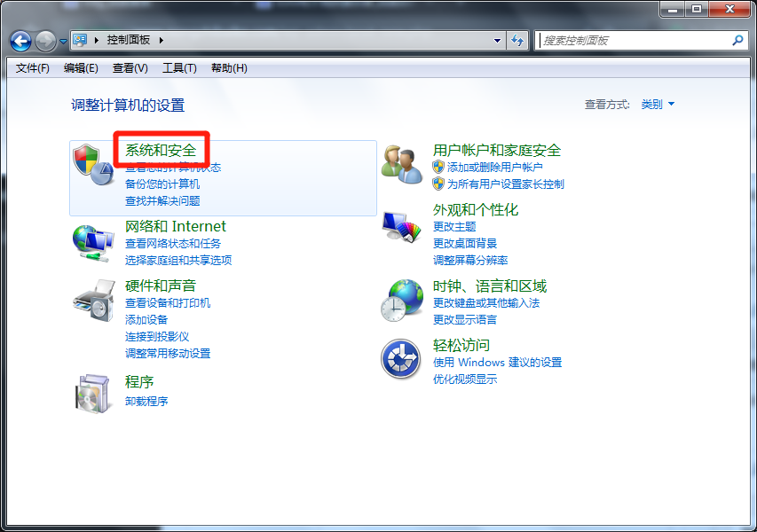The height and width of the screenshot is (532, 757).
Task: Click the 添加或删除用户帐户 link
Action: click(x=495, y=168)
